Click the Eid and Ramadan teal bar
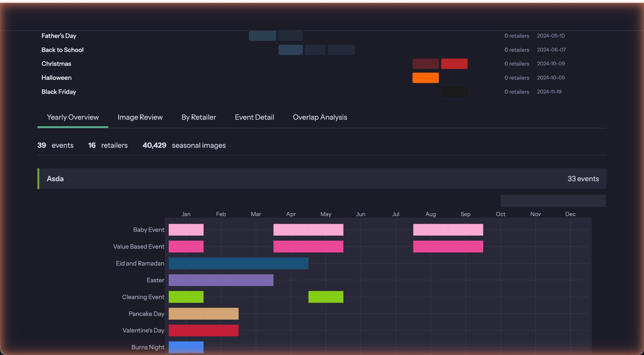 (x=238, y=263)
